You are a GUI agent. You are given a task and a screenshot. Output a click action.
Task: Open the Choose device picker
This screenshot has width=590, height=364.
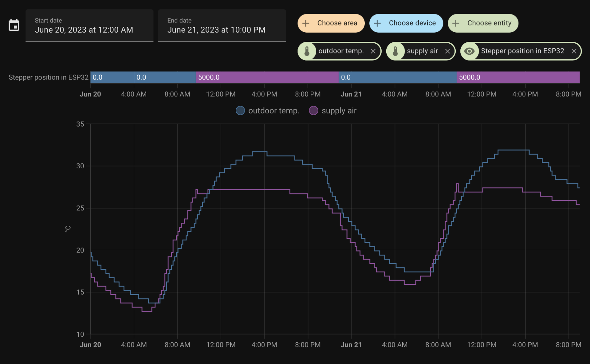pos(412,23)
